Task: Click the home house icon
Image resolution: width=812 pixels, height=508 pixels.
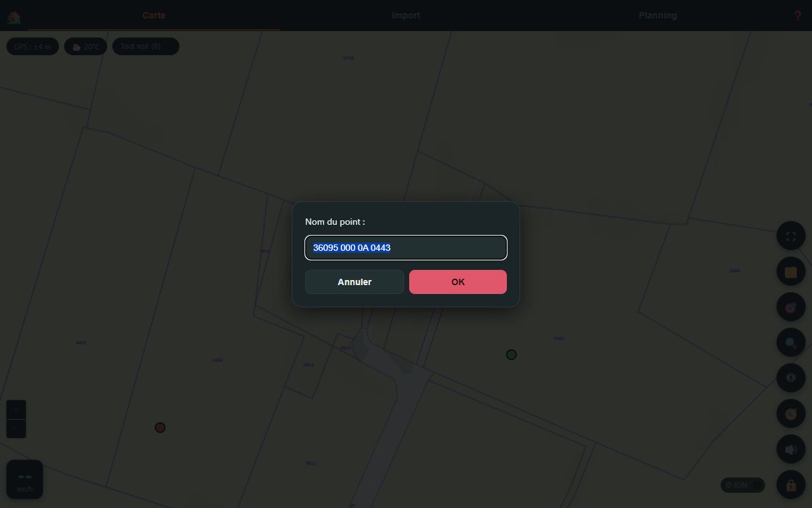Action: coord(13,17)
